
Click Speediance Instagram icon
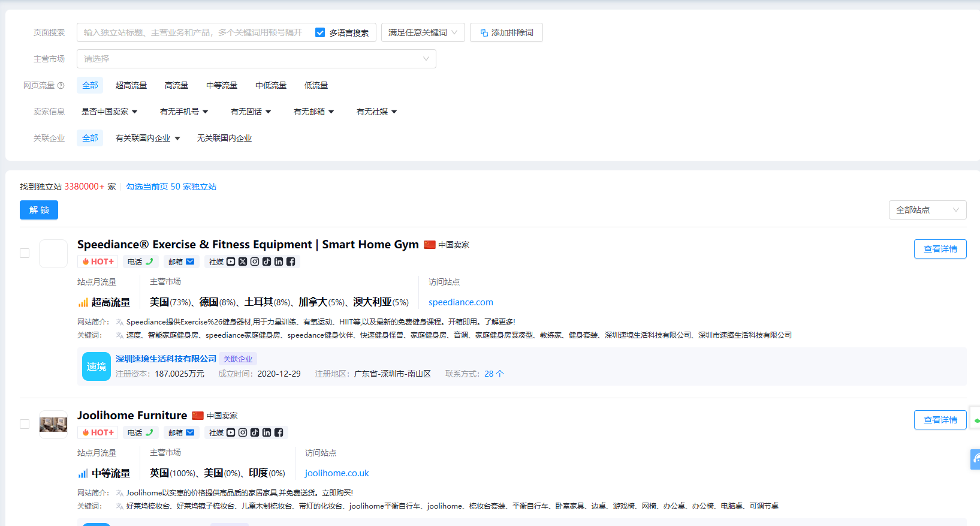coord(255,262)
